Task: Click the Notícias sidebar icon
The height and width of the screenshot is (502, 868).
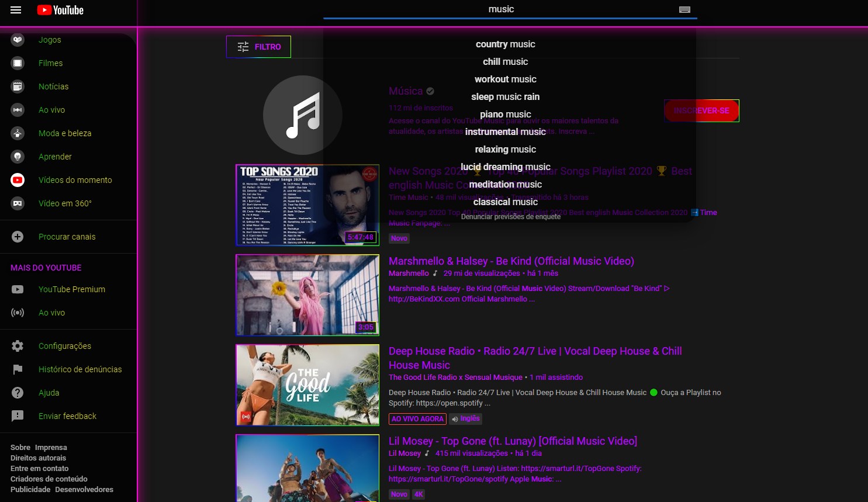Action: 18,86
